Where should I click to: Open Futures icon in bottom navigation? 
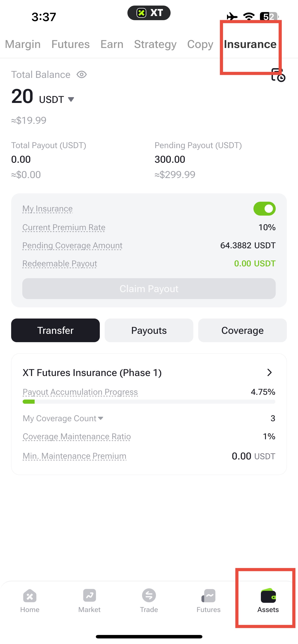coord(208,595)
